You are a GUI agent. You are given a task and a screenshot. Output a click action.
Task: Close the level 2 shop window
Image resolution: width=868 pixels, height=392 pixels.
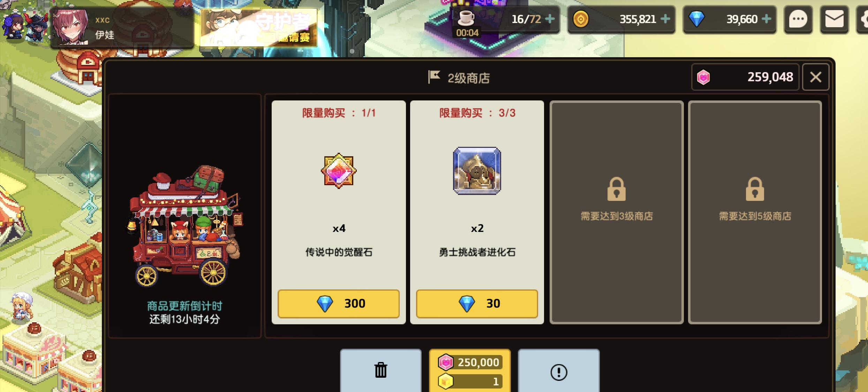point(815,77)
